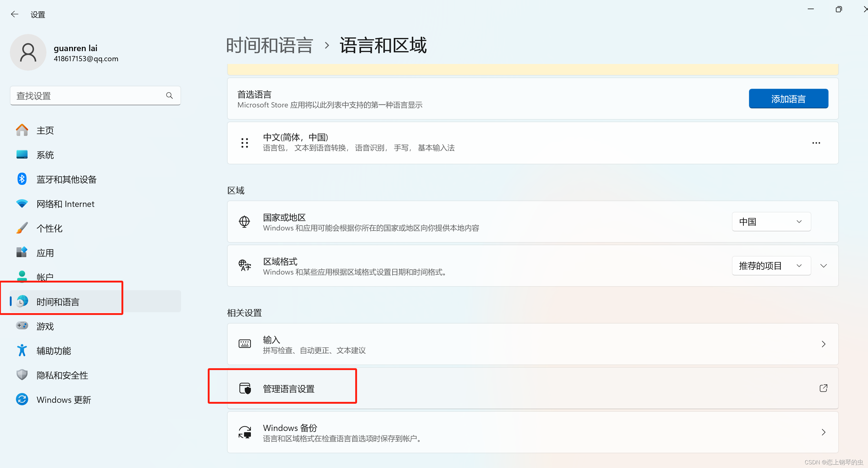Click external link icon on 管理语言设置
The width and height of the screenshot is (868, 468).
pyautogui.click(x=823, y=388)
